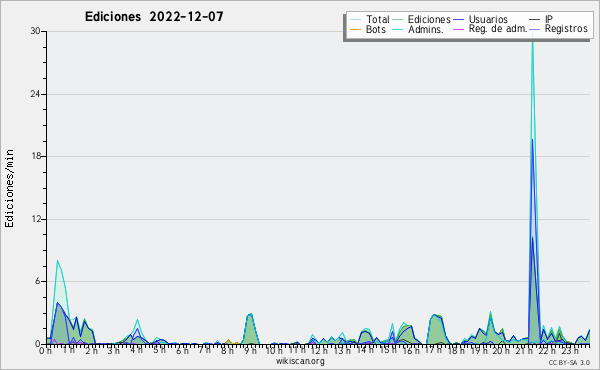Click the y-axis value 12
The height and width of the screenshot is (370, 600).
pos(36,219)
